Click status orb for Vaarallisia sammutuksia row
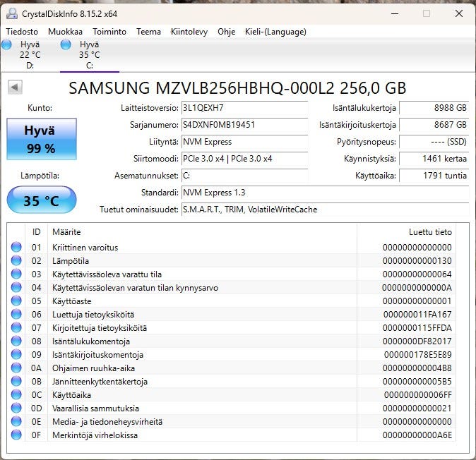Image resolution: width=476 pixels, height=460 pixels. click(16, 408)
